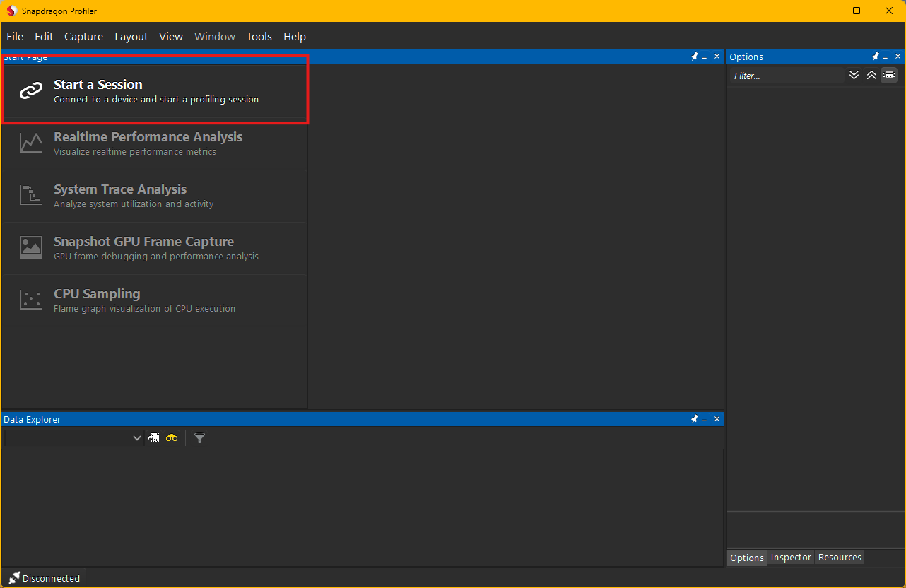Choose Realtime Performance Analysis
Image resolution: width=906 pixels, height=588 pixels.
pyautogui.click(x=155, y=143)
